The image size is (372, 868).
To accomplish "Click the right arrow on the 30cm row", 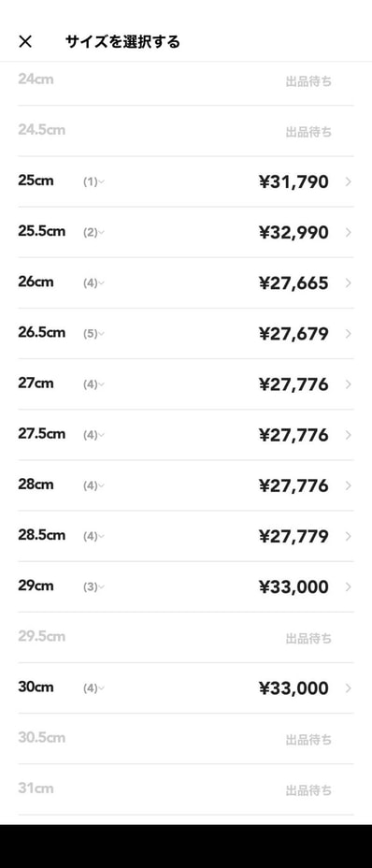I will click(349, 688).
